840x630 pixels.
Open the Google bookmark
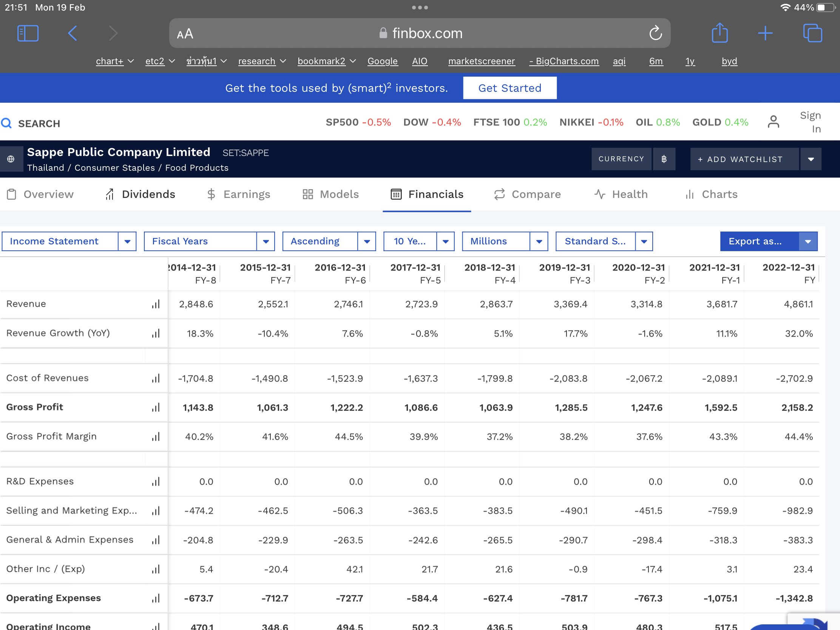tap(382, 61)
